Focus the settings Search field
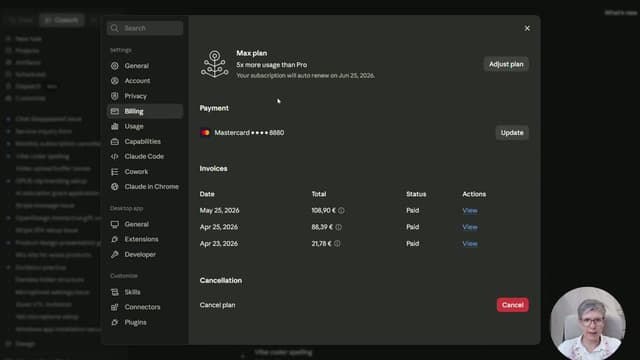Image resolution: width=640 pixels, height=360 pixels. pos(145,28)
